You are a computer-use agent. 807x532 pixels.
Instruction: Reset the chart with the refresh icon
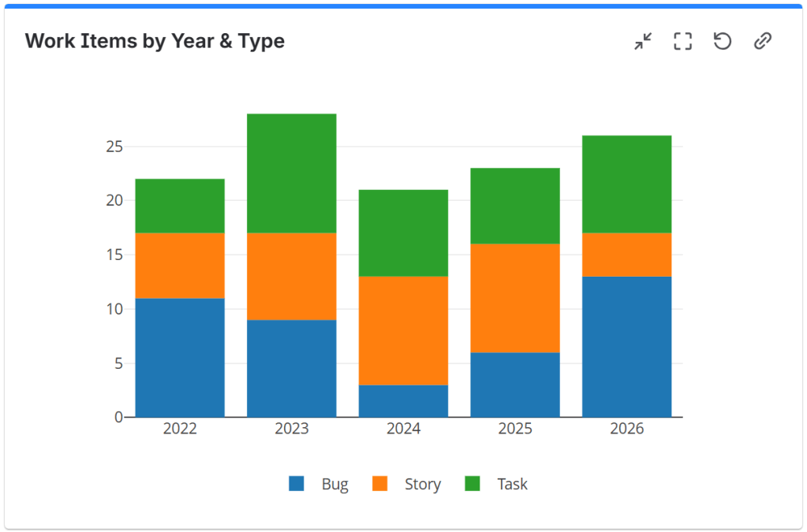coord(722,41)
